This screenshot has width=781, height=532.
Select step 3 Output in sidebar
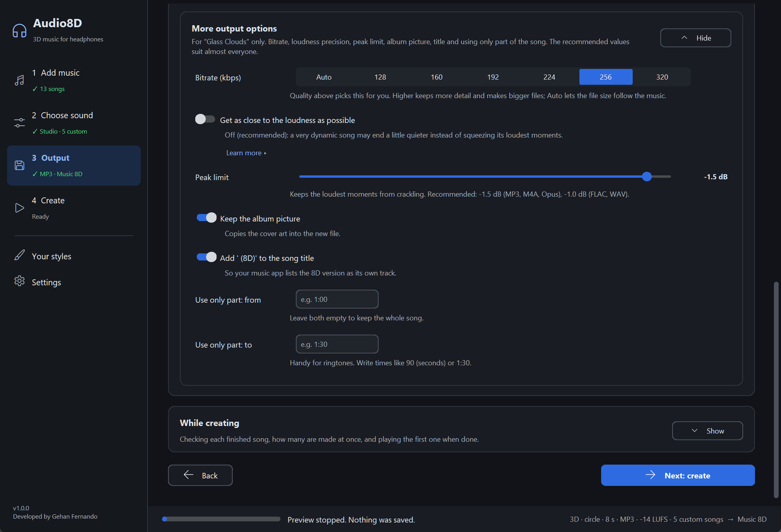click(x=74, y=166)
